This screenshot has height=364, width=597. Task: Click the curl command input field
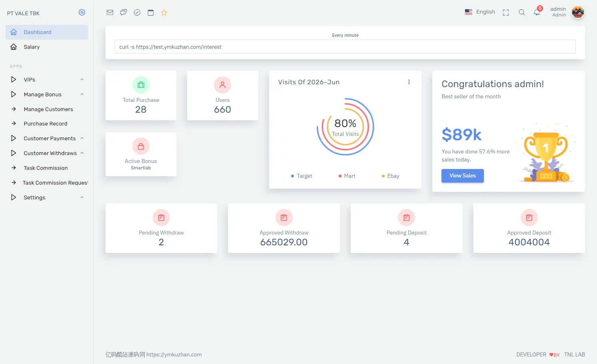tap(345, 47)
